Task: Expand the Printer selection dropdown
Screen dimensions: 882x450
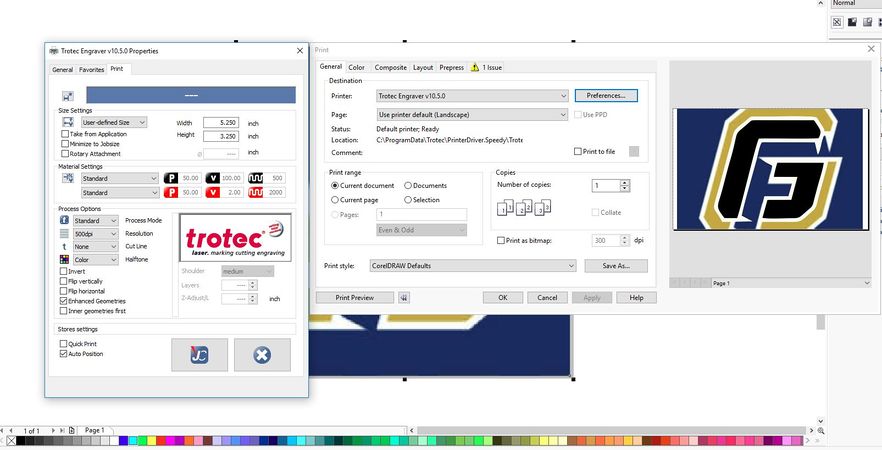Action: [x=472, y=96]
